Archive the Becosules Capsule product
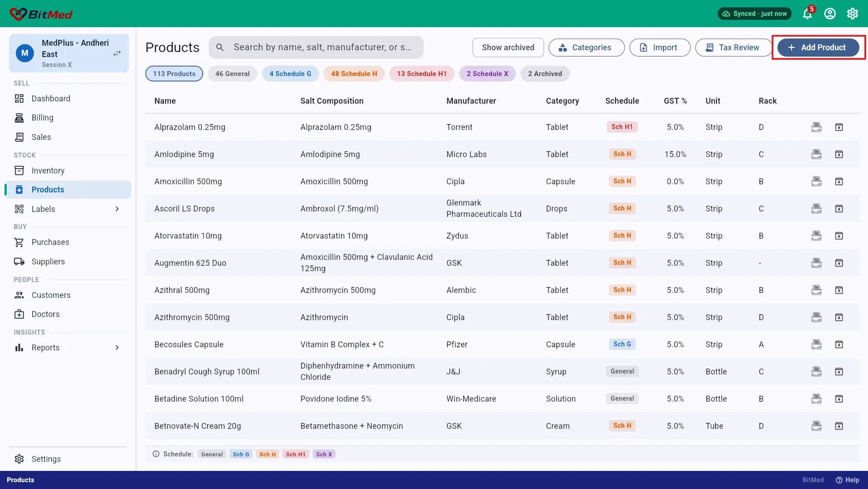868x489 pixels. (839, 345)
